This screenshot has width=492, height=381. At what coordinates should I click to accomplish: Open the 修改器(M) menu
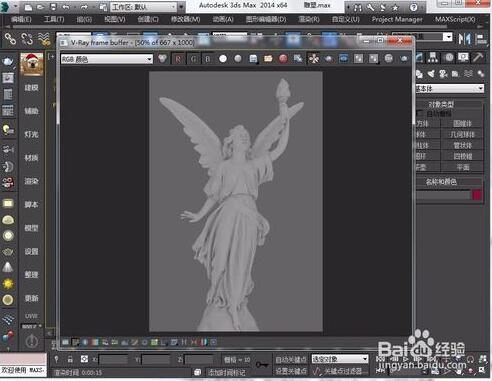pyautogui.click(x=186, y=19)
